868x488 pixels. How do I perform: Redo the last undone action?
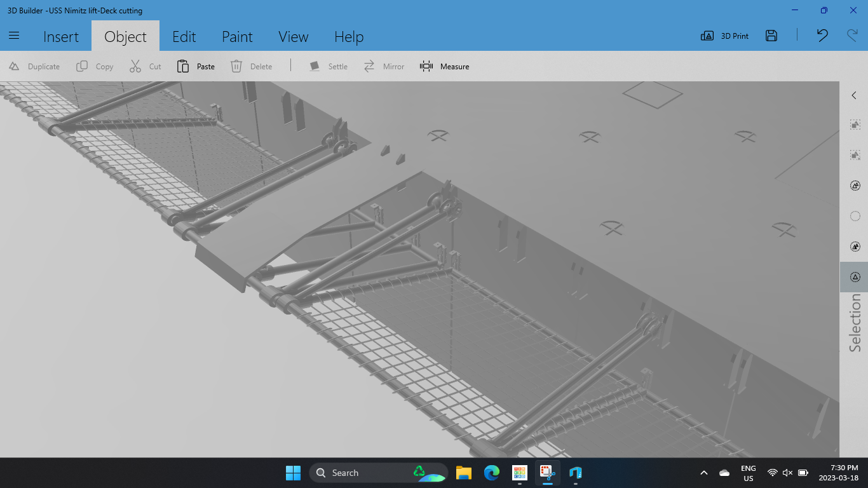(852, 36)
